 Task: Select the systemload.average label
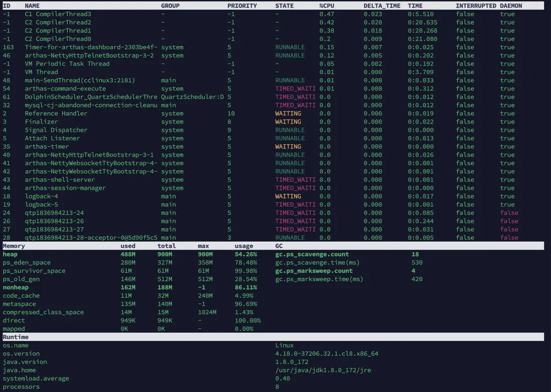[x=36, y=378]
